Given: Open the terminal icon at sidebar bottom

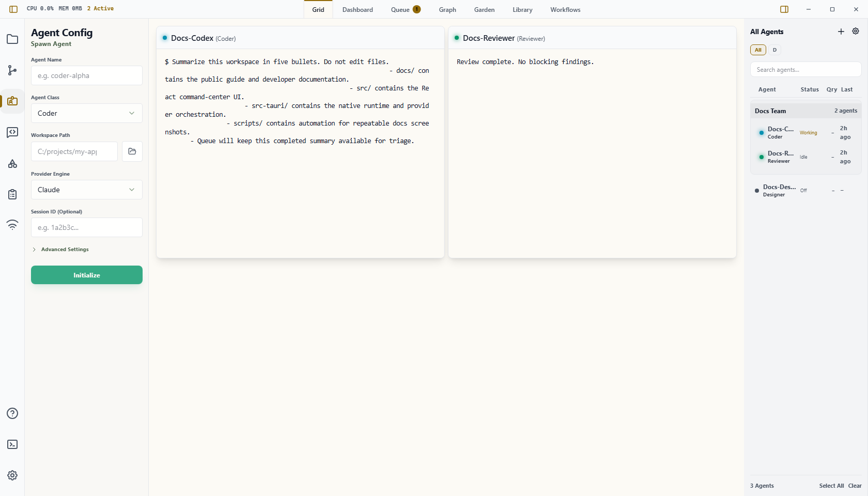Looking at the screenshot, I should click(12, 444).
